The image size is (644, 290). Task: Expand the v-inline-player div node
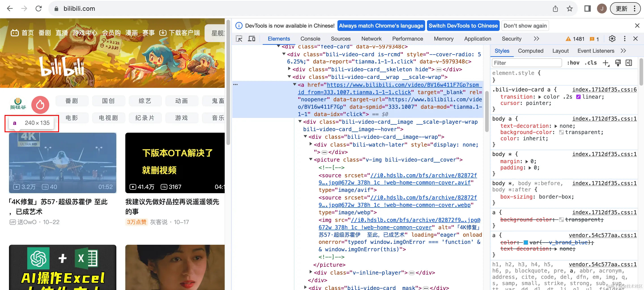pos(311,272)
